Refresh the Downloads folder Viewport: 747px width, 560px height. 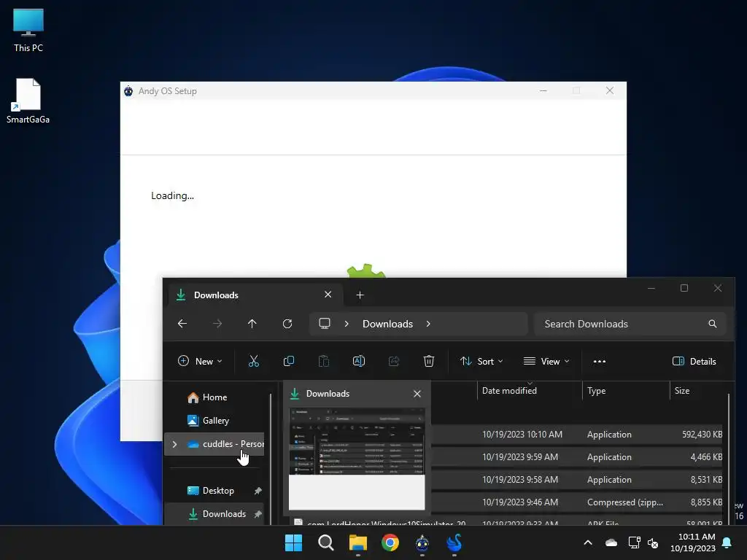[287, 324]
